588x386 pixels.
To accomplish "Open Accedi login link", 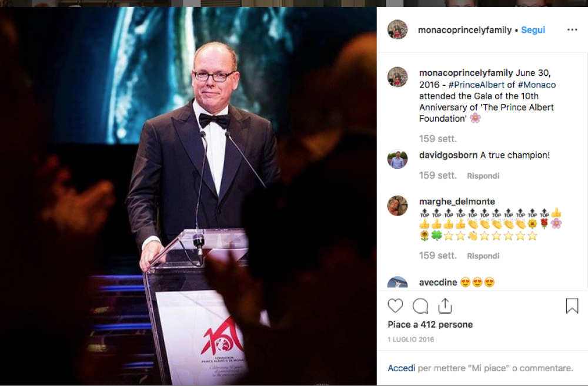I will tap(401, 368).
